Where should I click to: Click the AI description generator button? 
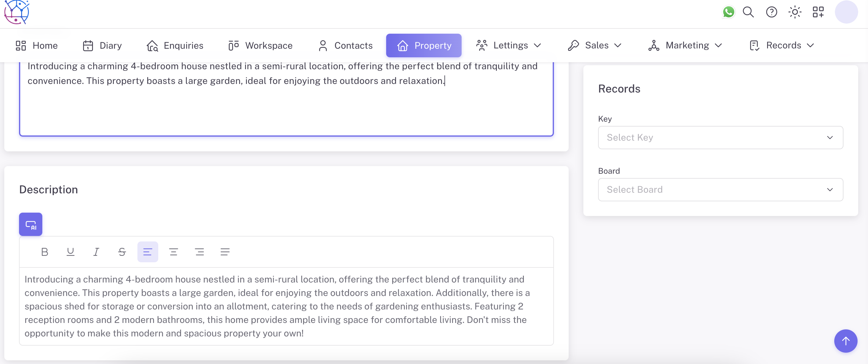[x=30, y=224]
